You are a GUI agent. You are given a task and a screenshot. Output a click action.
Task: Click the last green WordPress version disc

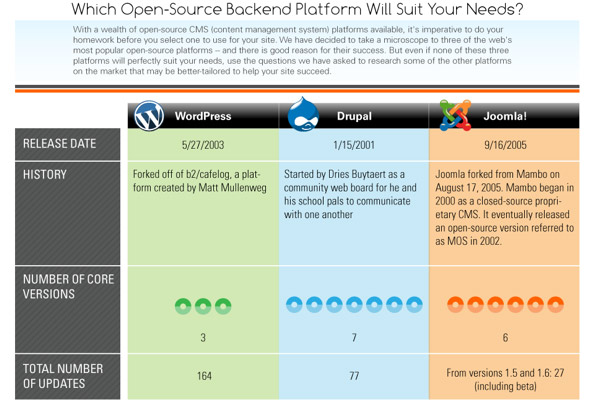[x=223, y=306]
